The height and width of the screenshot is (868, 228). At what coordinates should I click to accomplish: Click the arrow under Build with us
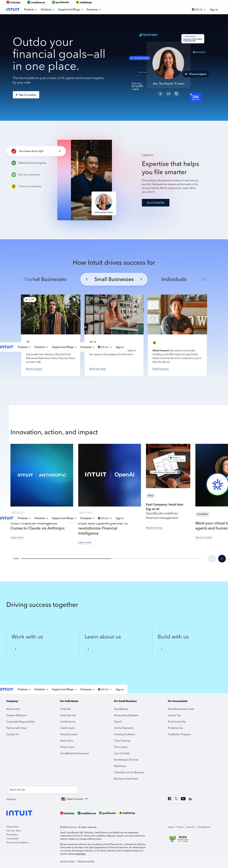pyautogui.click(x=161, y=649)
